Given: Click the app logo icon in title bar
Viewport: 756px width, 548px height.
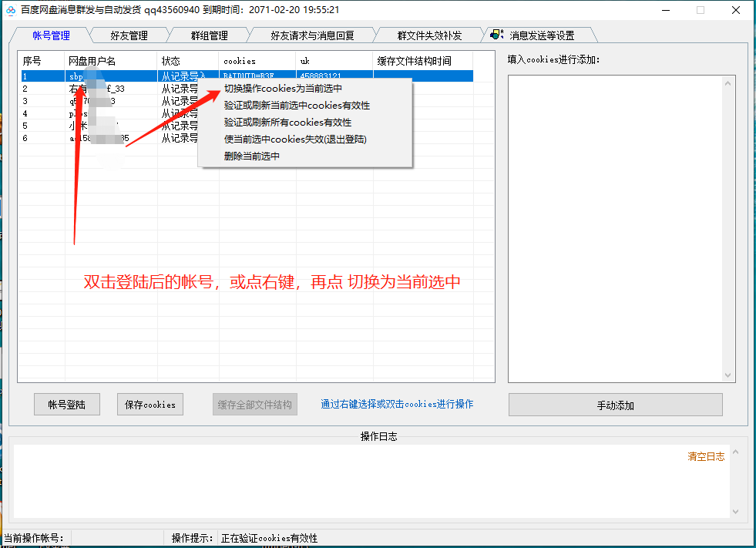Looking at the screenshot, I should (x=9, y=10).
